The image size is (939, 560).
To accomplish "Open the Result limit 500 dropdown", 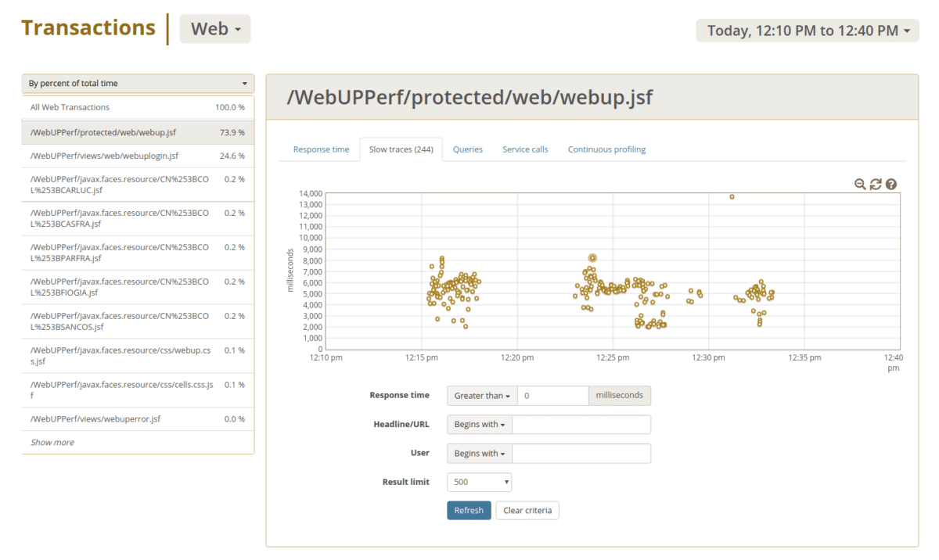I will point(479,482).
